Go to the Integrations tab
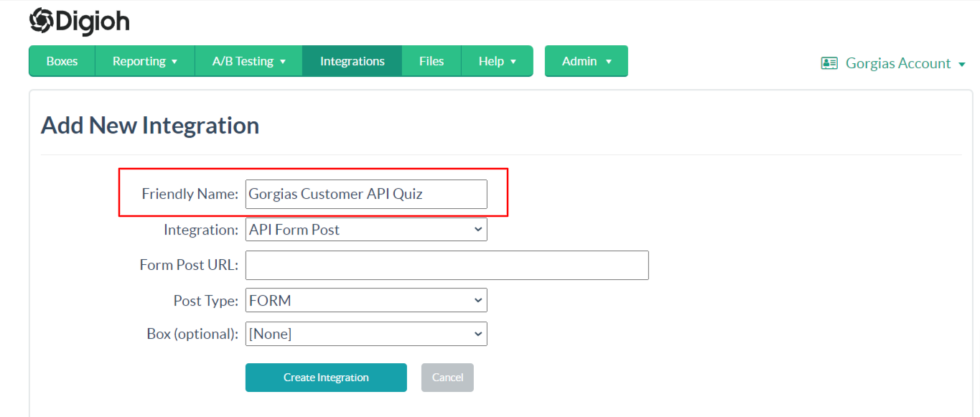The image size is (980, 417). tap(352, 61)
